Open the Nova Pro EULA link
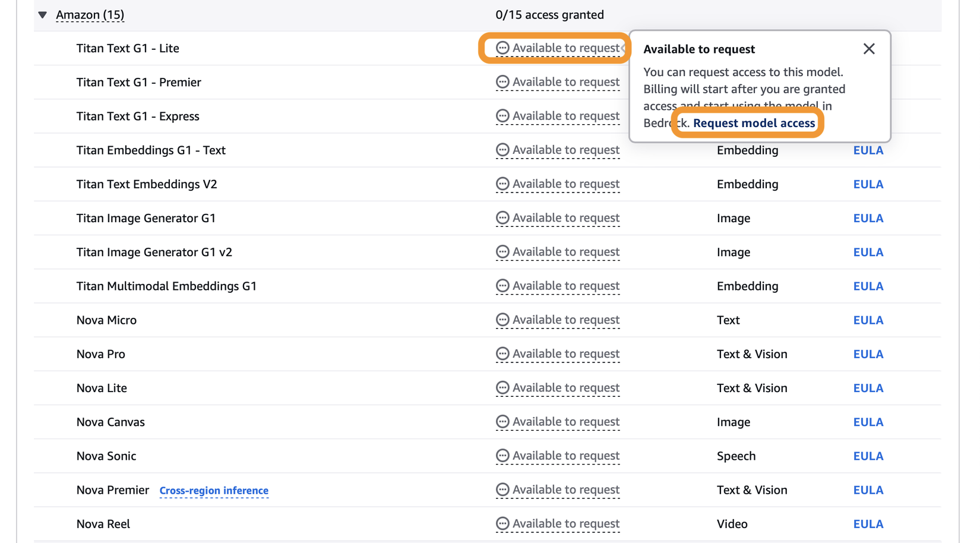The width and height of the screenshot is (980, 543). [x=868, y=354]
